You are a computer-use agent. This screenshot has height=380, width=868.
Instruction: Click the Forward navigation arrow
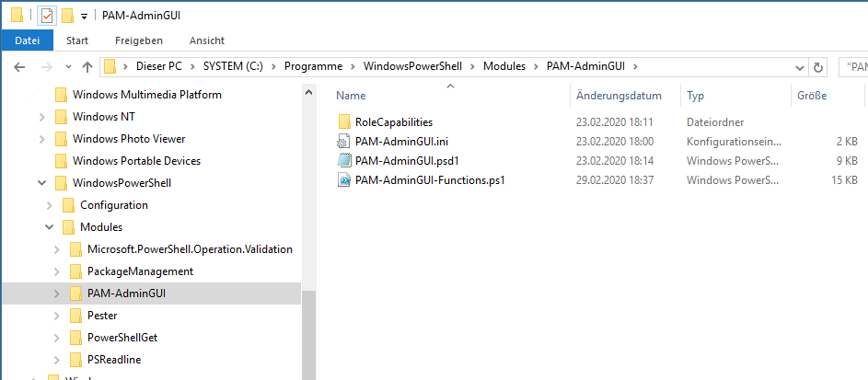47,67
